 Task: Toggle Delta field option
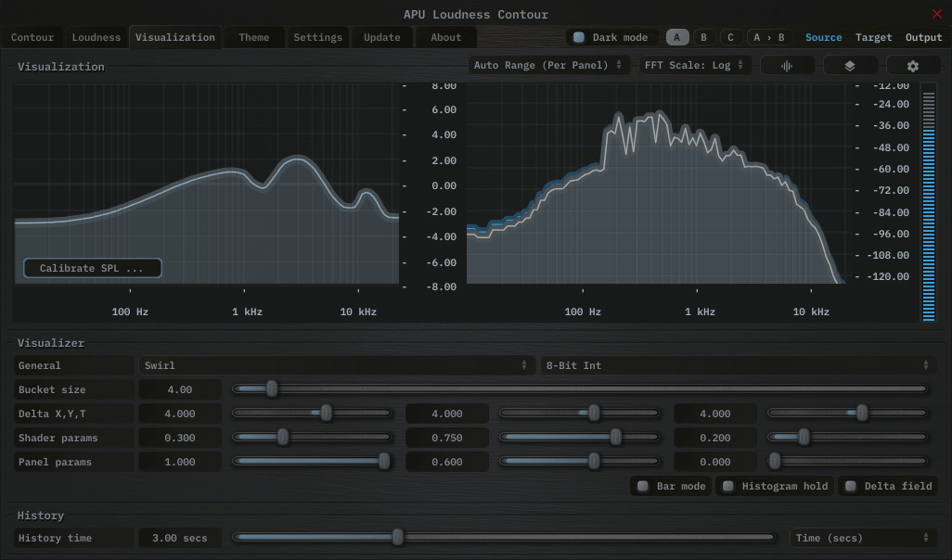850,486
